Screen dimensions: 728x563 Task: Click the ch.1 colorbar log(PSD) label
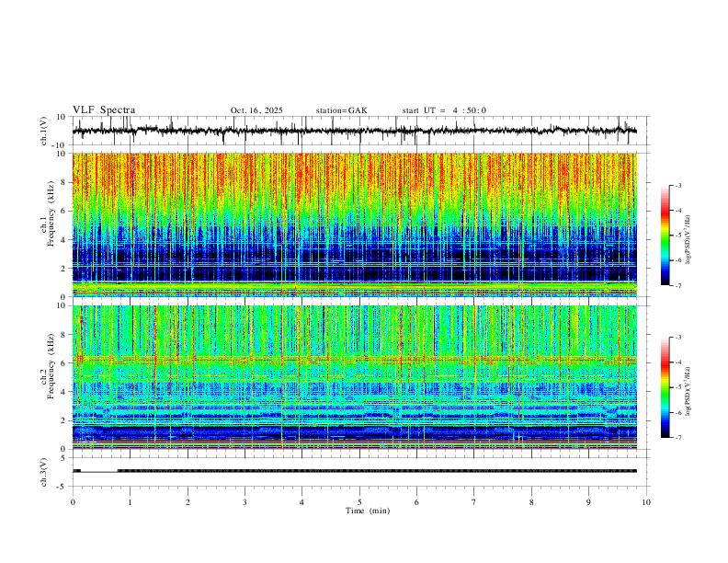tap(688, 239)
